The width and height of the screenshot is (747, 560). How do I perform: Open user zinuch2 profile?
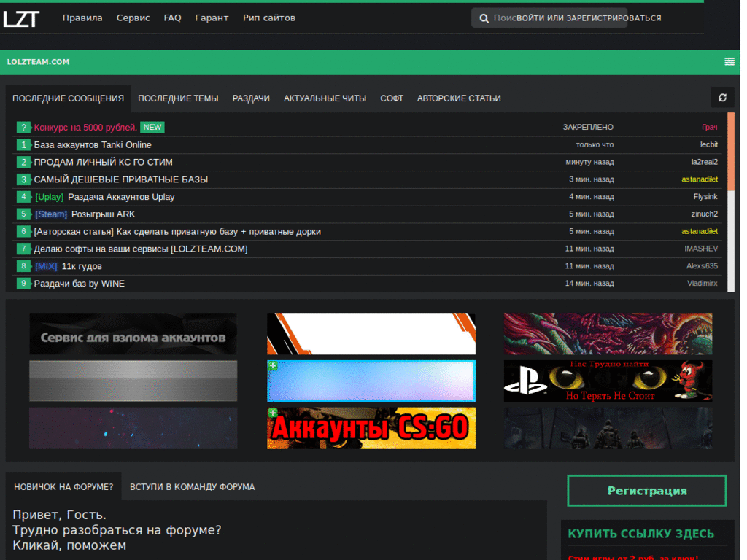[x=705, y=214]
